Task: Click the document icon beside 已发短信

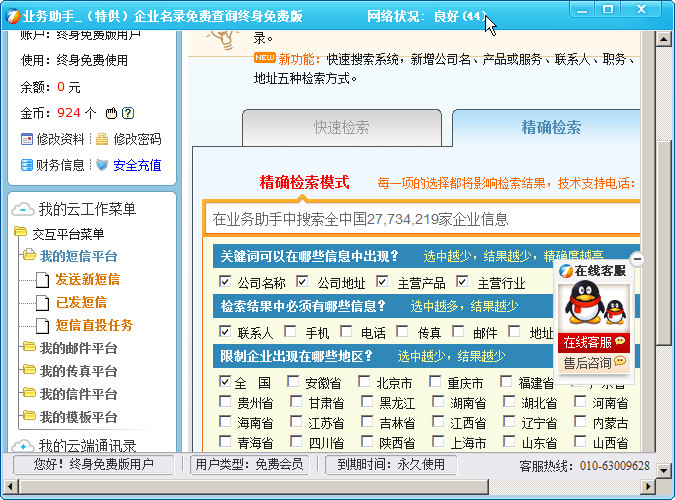Action: (42, 303)
